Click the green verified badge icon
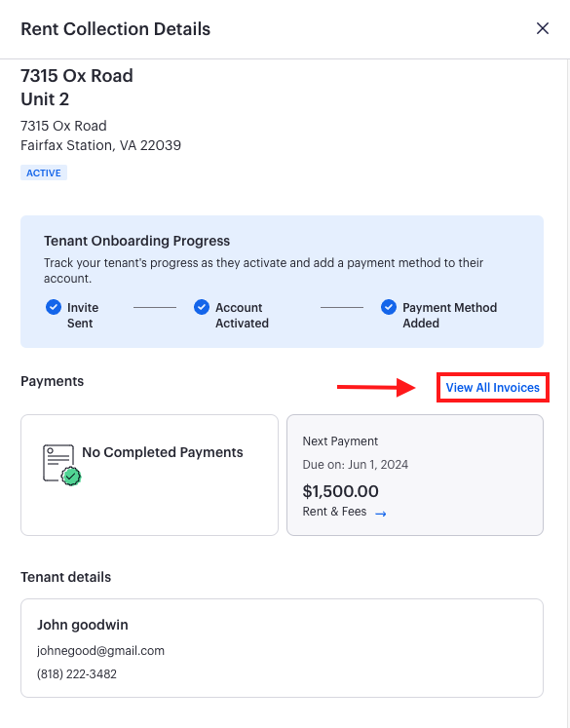 click(x=71, y=476)
